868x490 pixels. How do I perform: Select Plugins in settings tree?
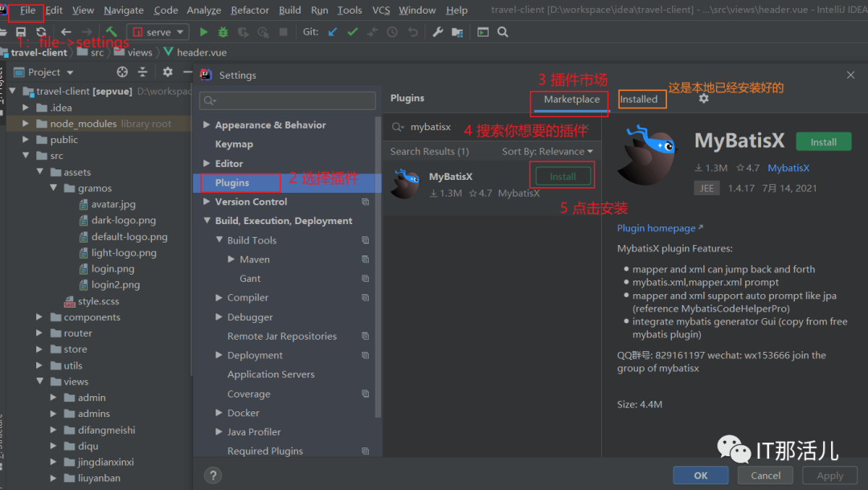(x=287, y=182)
